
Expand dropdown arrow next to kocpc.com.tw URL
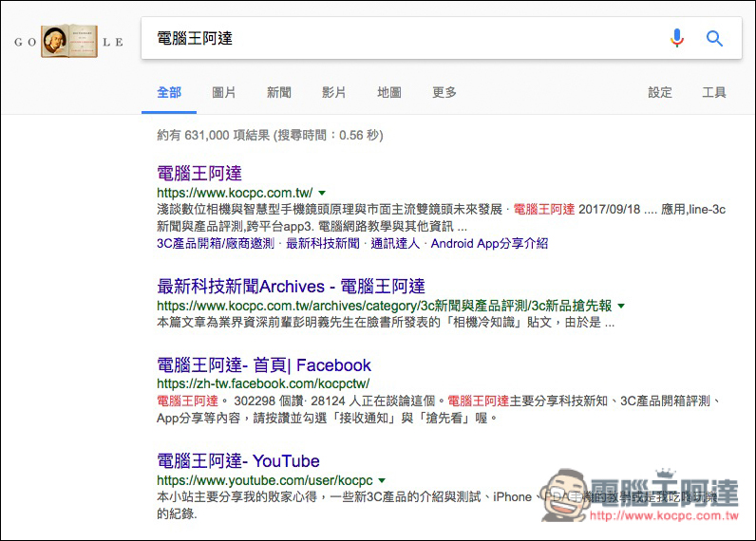pos(322,194)
